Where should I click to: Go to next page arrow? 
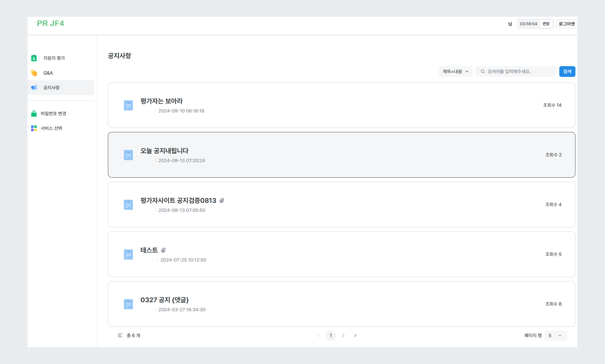(x=355, y=335)
